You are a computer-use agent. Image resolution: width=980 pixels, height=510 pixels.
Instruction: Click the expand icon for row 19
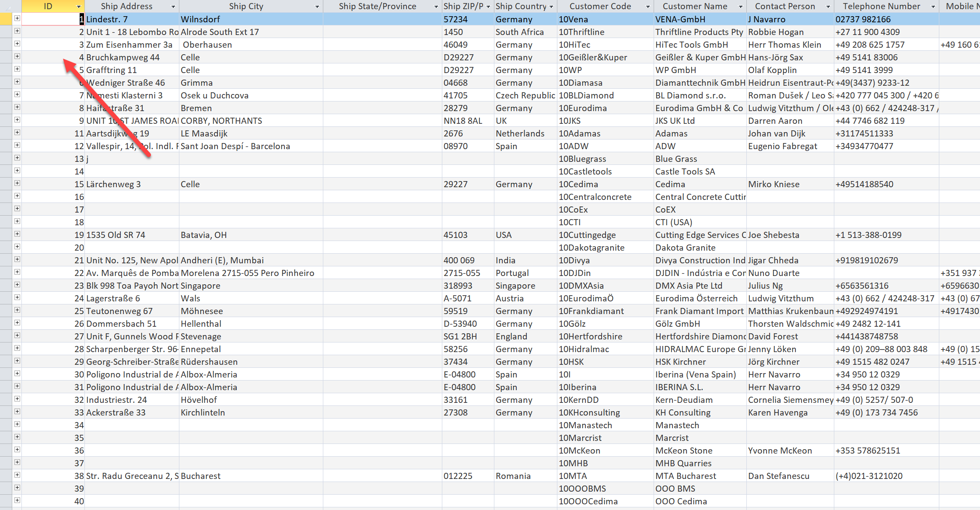tap(17, 234)
